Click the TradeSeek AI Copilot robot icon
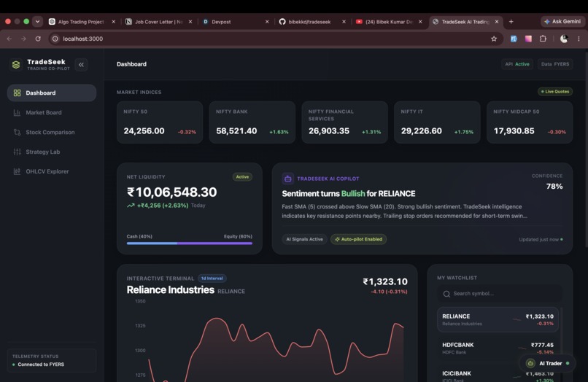Viewport: 588px width, 382px height. tap(287, 179)
